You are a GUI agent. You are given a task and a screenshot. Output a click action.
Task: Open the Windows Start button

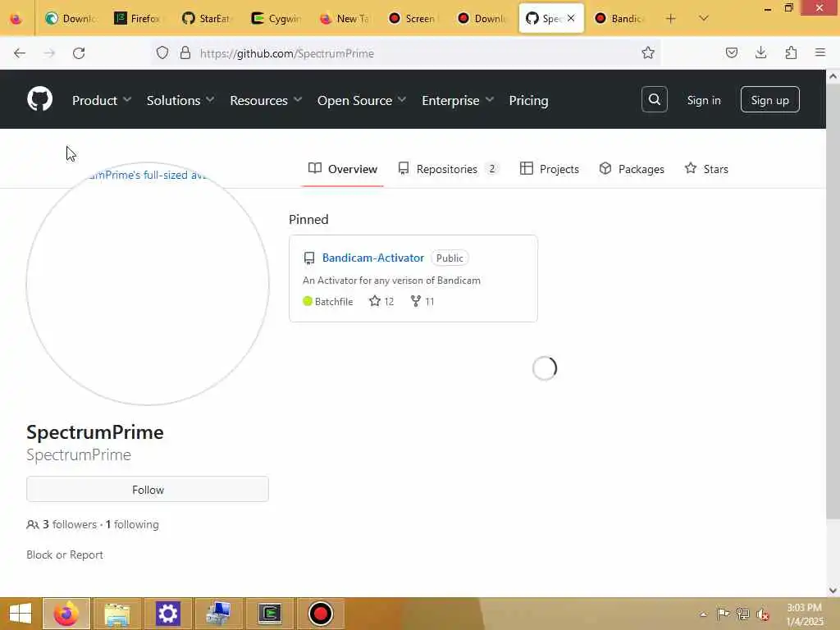pos(21,614)
